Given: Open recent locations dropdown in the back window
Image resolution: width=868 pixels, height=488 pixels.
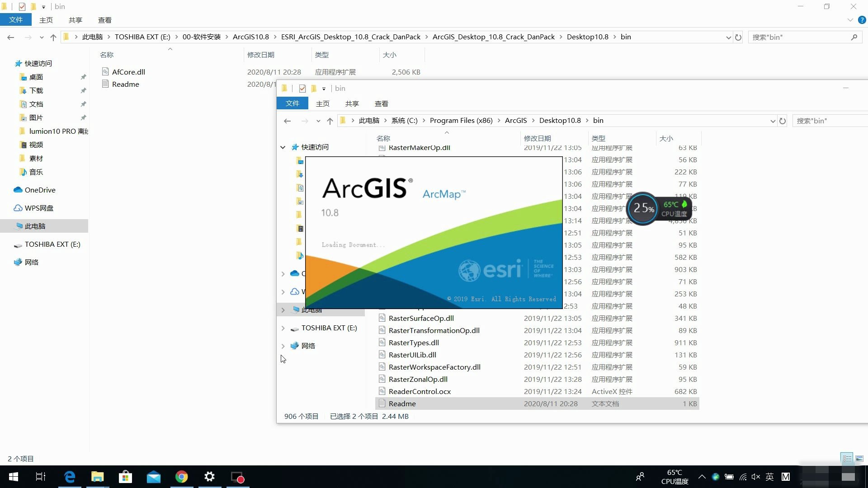Looking at the screenshot, I should click(42, 38).
